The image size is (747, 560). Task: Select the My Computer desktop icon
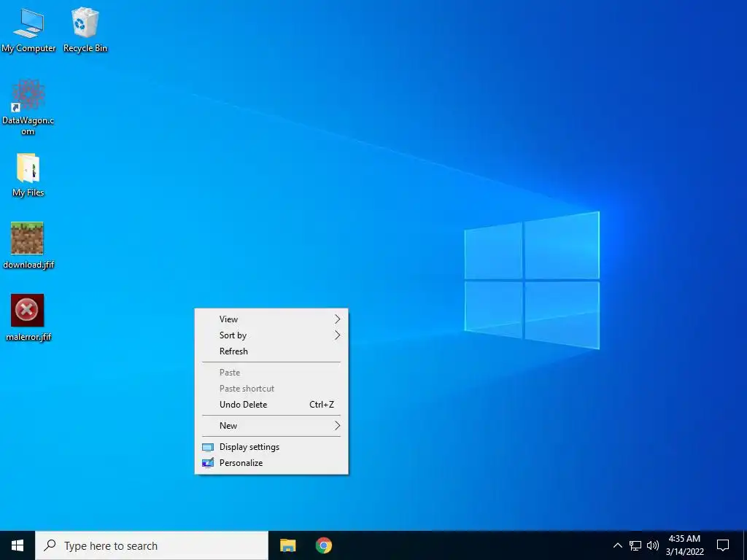(28, 31)
